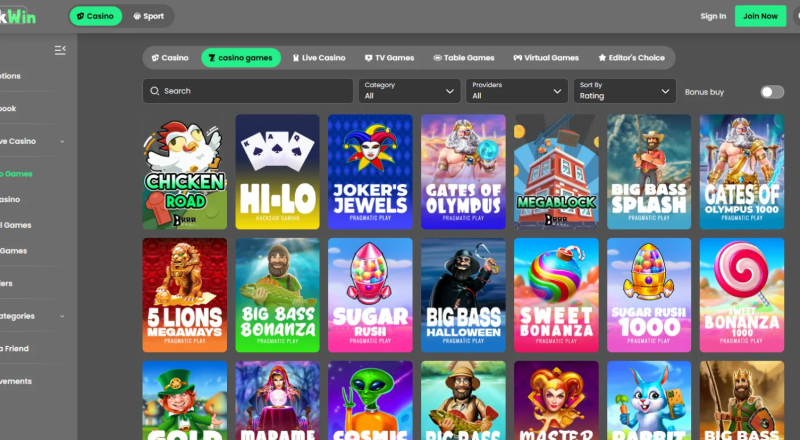Image resolution: width=800 pixels, height=440 pixels.
Task: Open the Live Casino tab
Action: (319, 58)
